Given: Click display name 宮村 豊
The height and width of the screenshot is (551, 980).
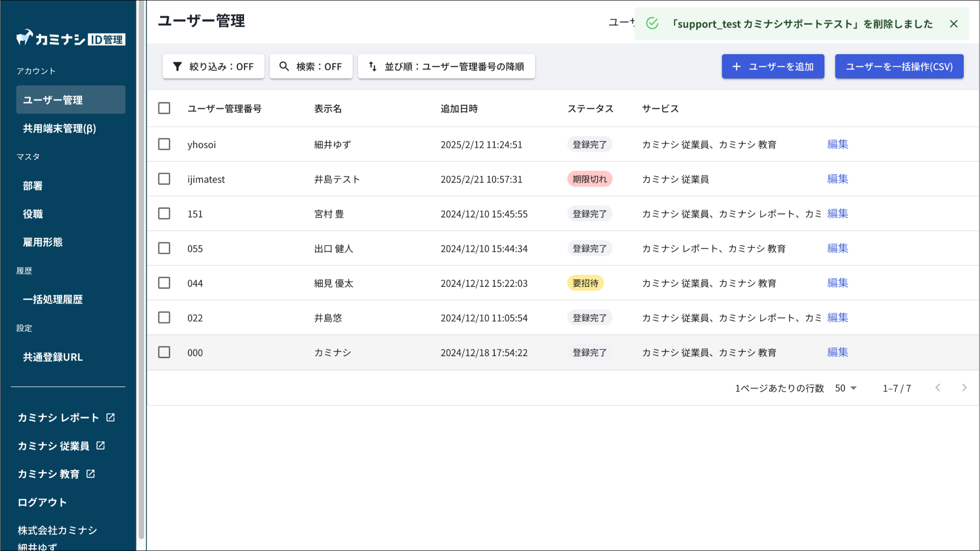Looking at the screenshot, I should pyautogui.click(x=329, y=214).
